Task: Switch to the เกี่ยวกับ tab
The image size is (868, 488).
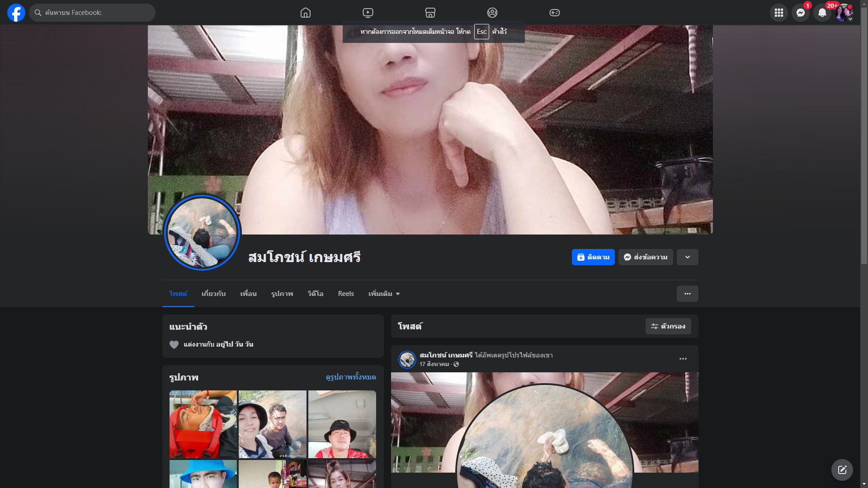Action: point(213,294)
